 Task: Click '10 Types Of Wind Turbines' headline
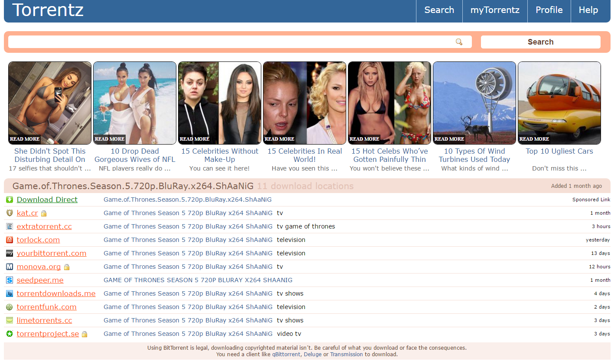(x=474, y=155)
